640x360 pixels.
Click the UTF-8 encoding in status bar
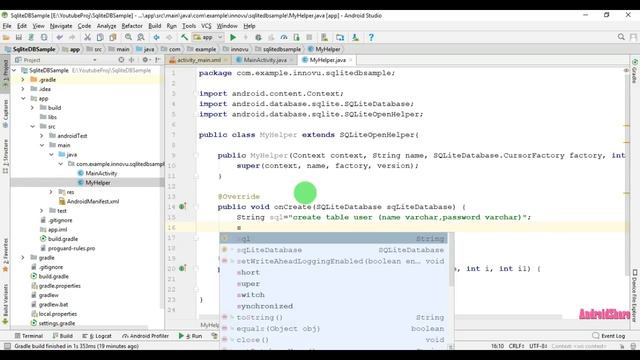click(538, 346)
